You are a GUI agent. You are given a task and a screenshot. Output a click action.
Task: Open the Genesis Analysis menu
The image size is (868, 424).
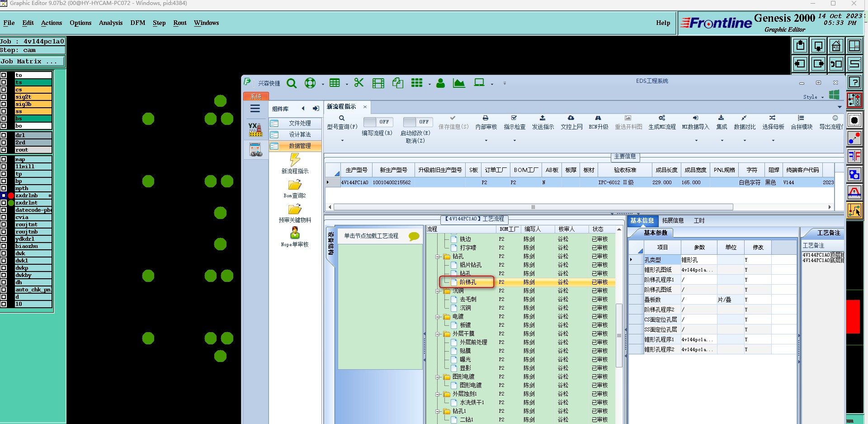point(111,23)
